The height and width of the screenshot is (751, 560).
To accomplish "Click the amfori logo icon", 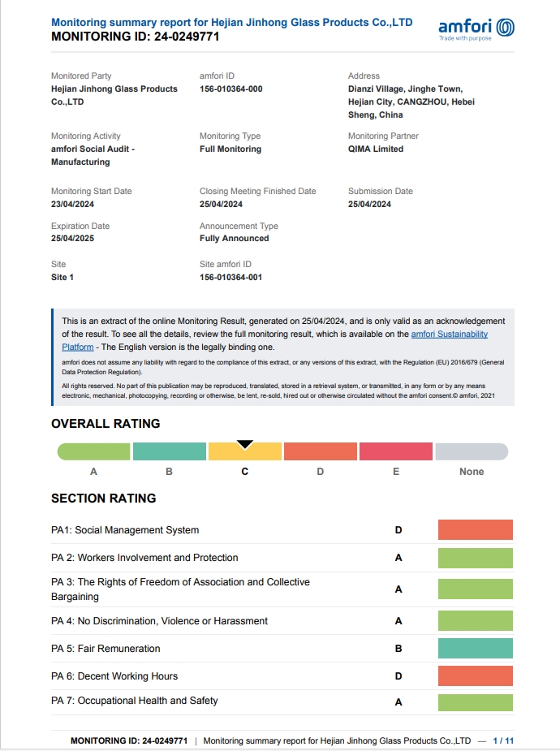I will [x=504, y=27].
